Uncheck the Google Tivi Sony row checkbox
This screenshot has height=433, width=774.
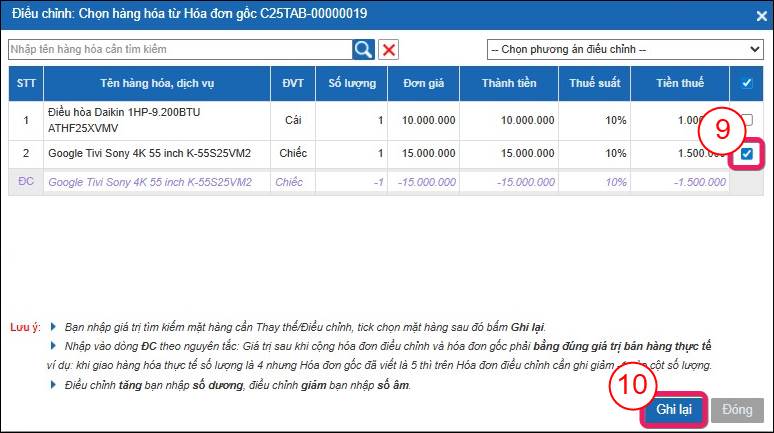coord(747,154)
